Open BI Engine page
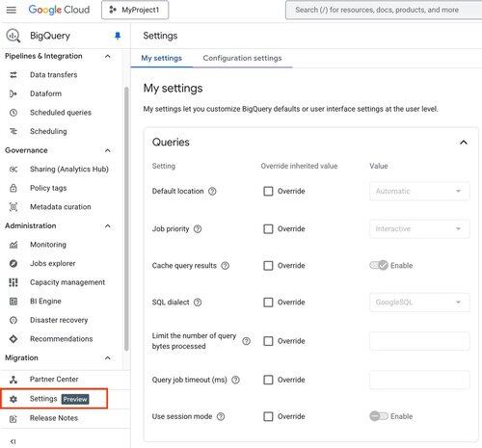The width and height of the screenshot is (482, 448). click(x=45, y=302)
